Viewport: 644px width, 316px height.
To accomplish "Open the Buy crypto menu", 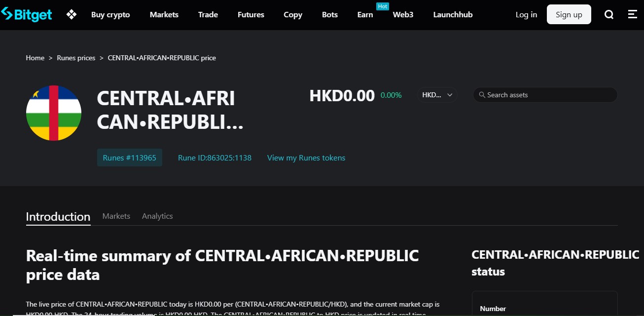I will 110,15.
